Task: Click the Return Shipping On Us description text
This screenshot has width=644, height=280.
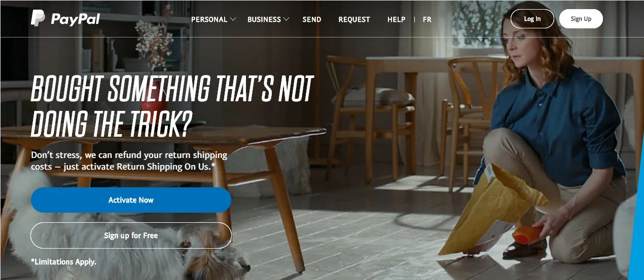Action: click(x=129, y=160)
